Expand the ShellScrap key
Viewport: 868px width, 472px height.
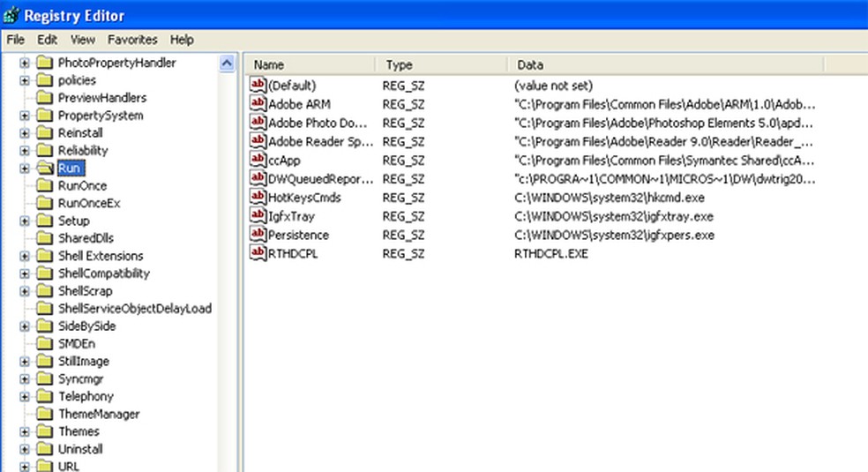point(25,292)
